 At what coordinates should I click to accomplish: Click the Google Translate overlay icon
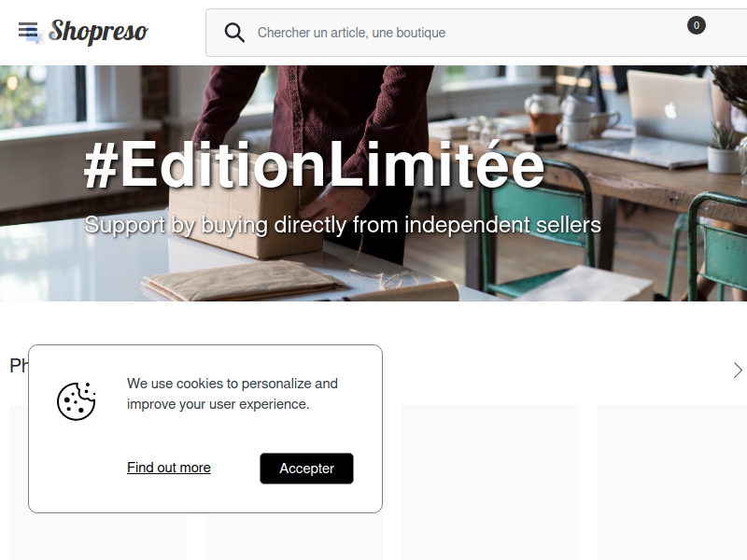(35, 36)
